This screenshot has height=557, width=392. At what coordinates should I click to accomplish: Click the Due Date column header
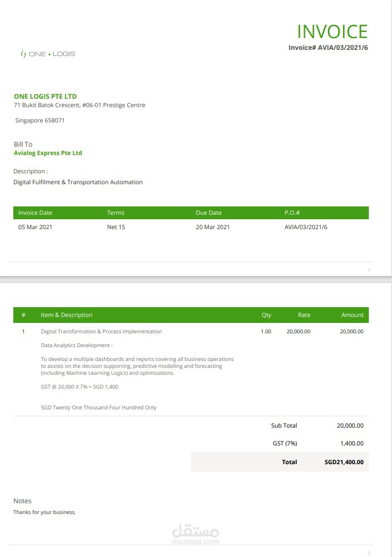[x=208, y=213]
